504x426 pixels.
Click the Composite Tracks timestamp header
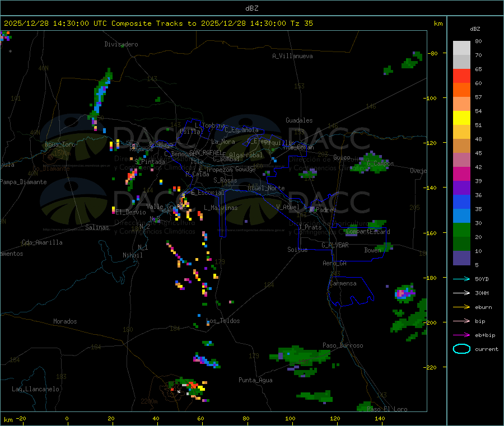[x=158, y=24]
